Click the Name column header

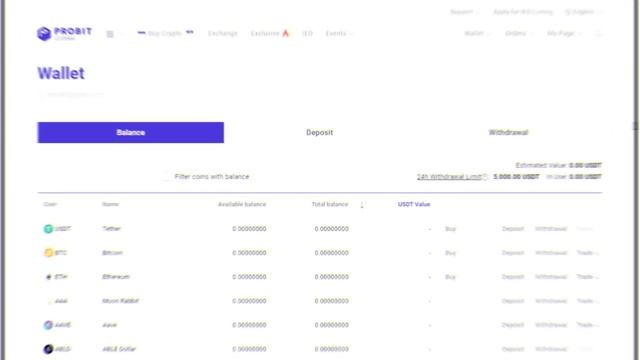tap(111, 204)
